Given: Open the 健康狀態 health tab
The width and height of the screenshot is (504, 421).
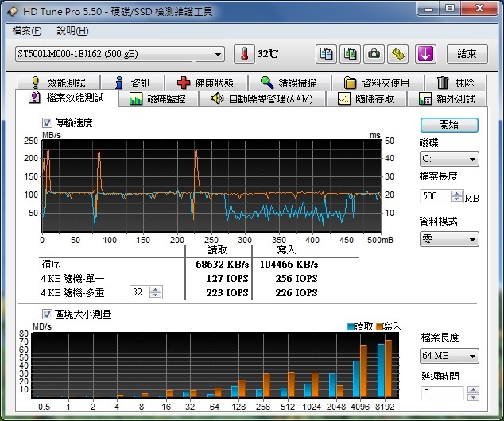Looking at the screenshot, I should 206,83.
